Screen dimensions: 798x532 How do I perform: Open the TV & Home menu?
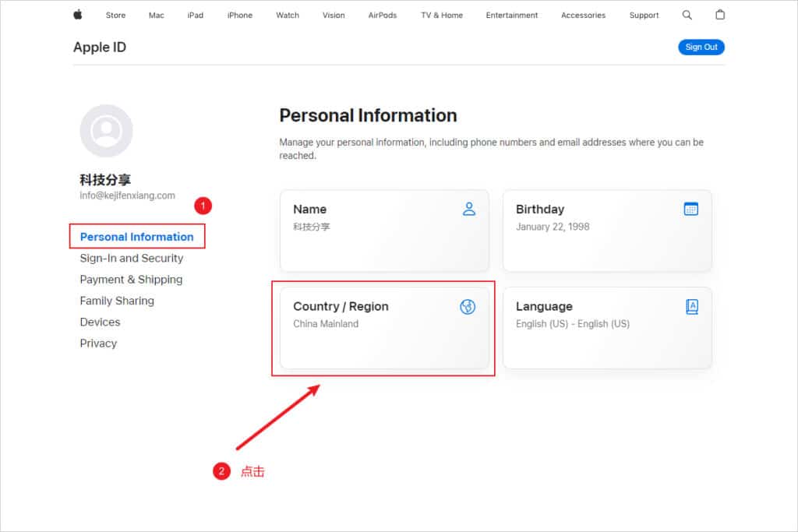(442, 16)
